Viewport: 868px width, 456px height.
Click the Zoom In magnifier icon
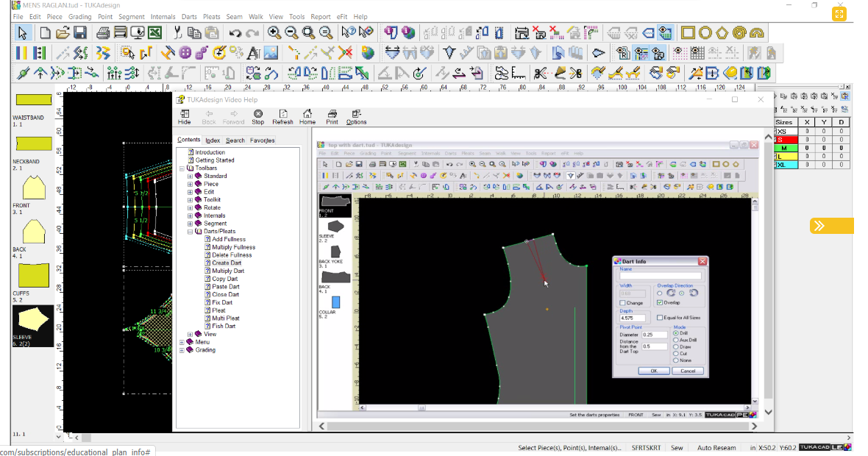274,32
